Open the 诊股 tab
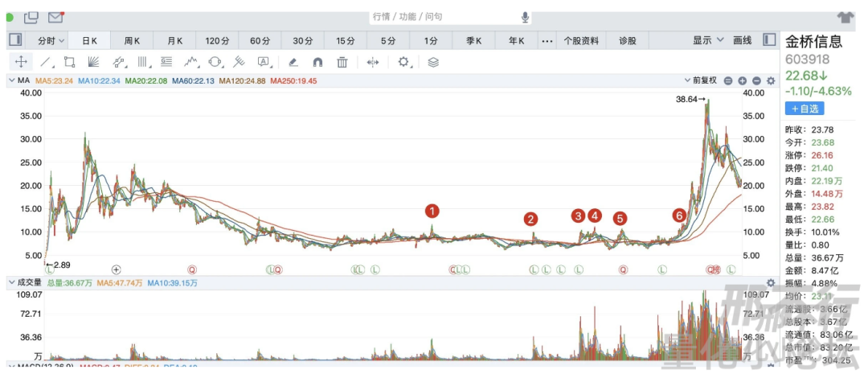Viewport: 868px width, 378px height. [627, 40]
